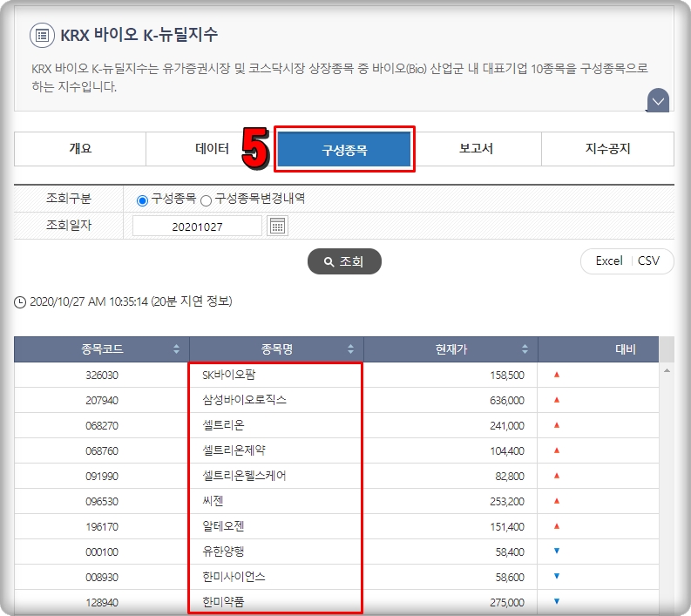The width and height of the screenshot is (691, 616).
Task: Click stock code 000100
Action: click(x=102, y=552)
